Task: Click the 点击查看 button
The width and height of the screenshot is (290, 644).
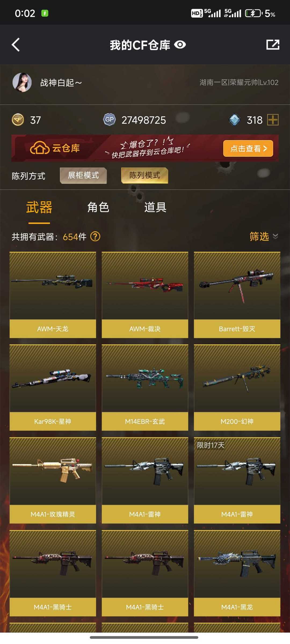Action: coord(248,148)
